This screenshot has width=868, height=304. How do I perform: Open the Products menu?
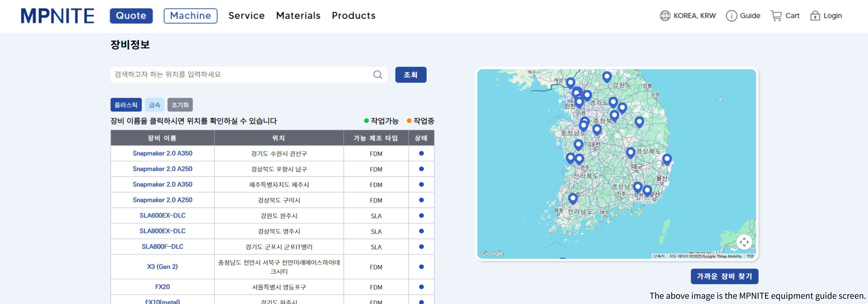click(354, 15)
